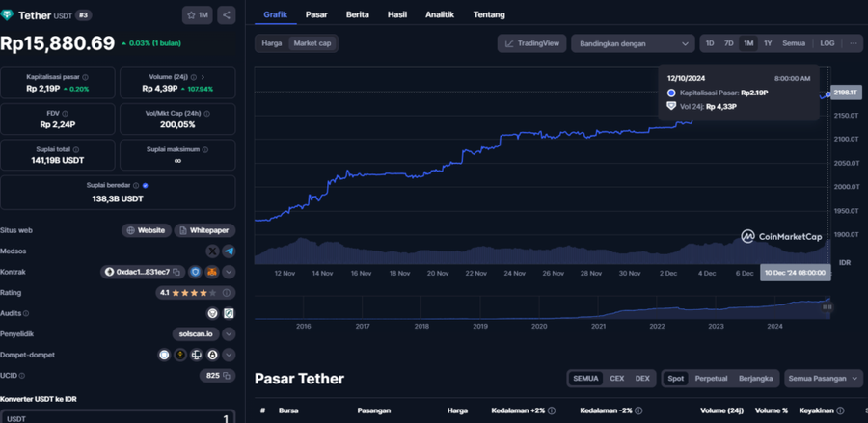This screenshot has width=868, height=423.
Task: Click info icon next to FDV
Action: tap(65, 114)
